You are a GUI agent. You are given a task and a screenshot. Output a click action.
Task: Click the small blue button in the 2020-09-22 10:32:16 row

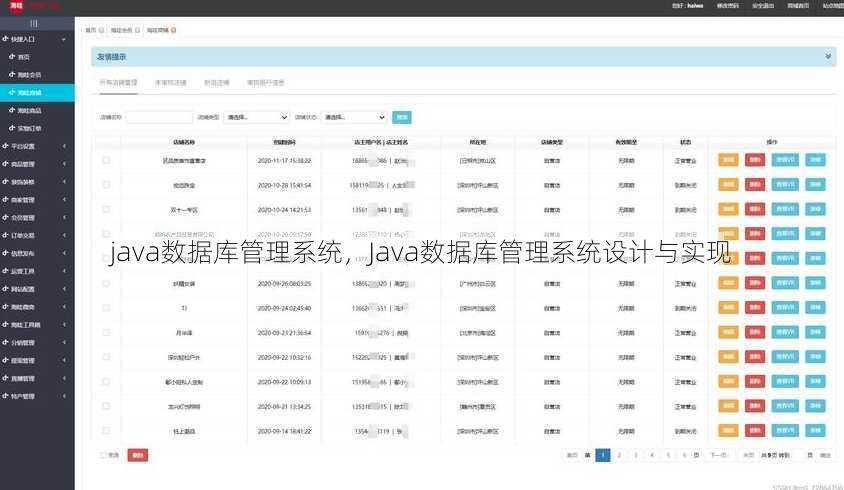coord(815,356)
